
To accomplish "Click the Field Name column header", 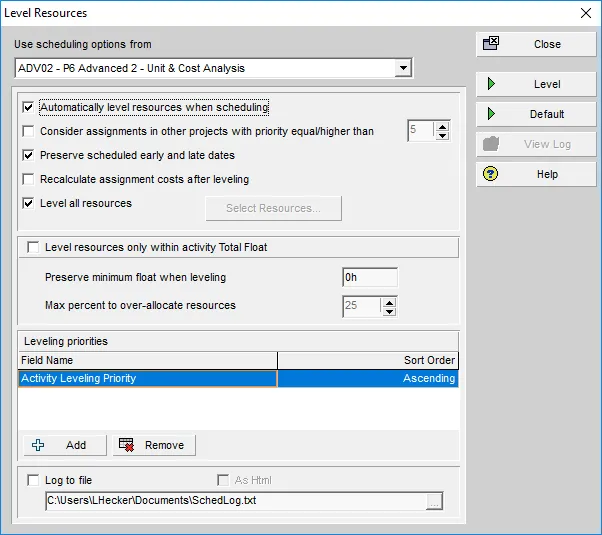I will (147, 360).
